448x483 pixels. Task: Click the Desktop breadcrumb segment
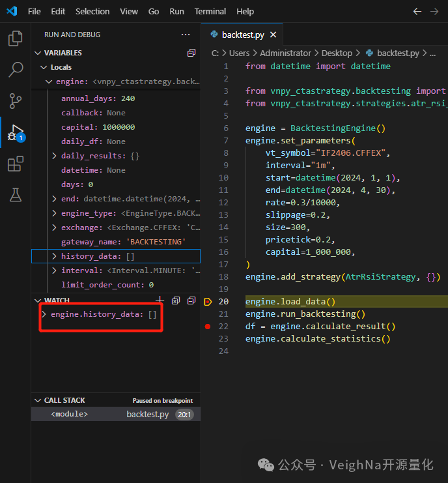click(337, 53)
